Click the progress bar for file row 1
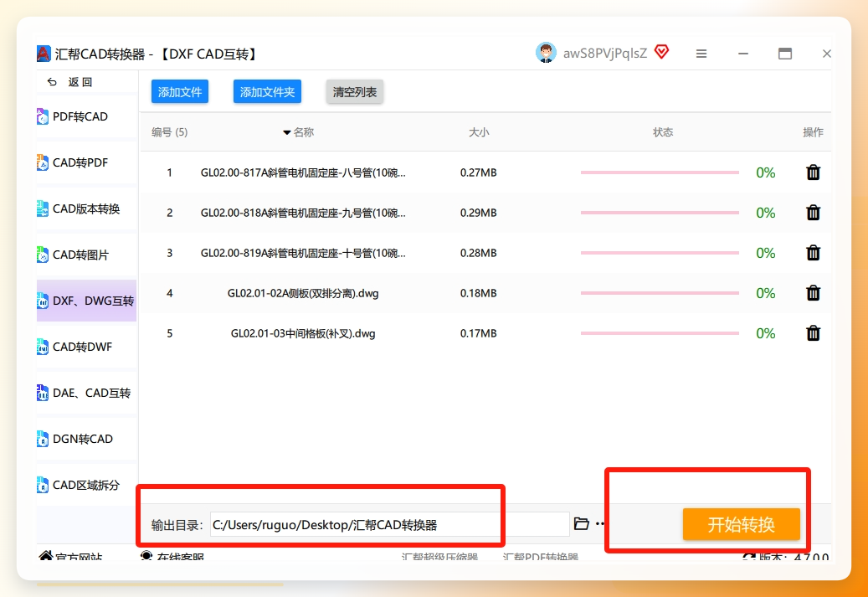 coord(660,172)
